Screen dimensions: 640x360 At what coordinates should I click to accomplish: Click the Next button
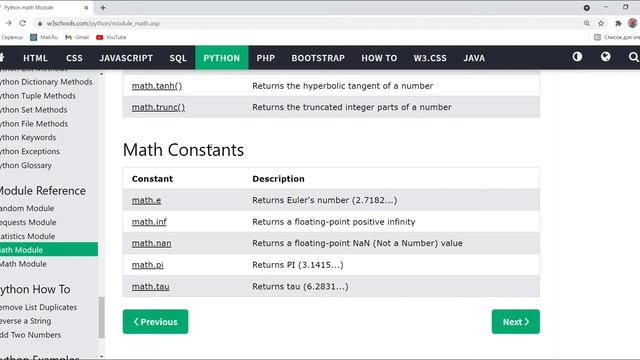[516, 322]
